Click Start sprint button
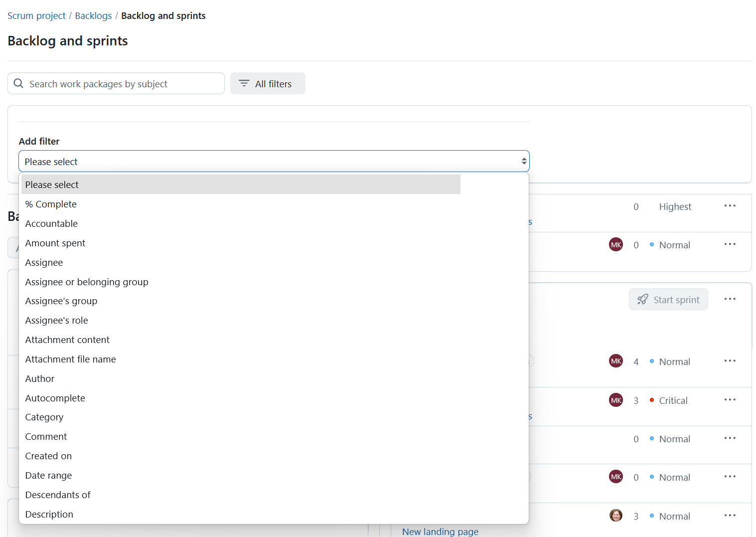This screenshot has width=756, height=537. (x=668, y=299)
